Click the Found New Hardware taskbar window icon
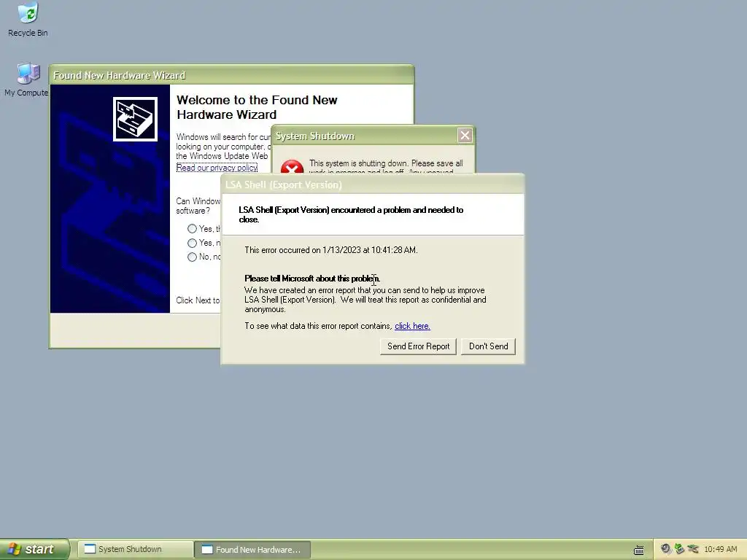747x560 pixels. click(x=207, y=549)
